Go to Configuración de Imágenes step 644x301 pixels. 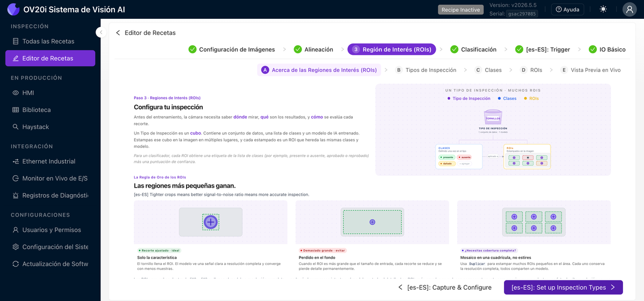point(232,49)
